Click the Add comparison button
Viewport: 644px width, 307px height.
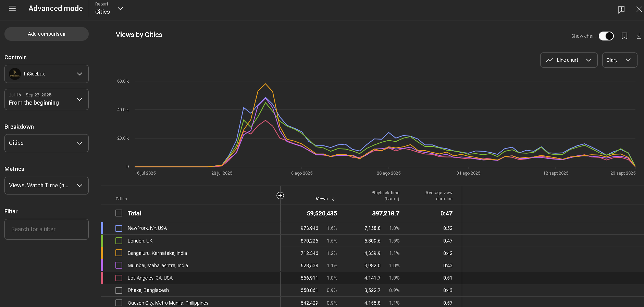tap(47, 34)
